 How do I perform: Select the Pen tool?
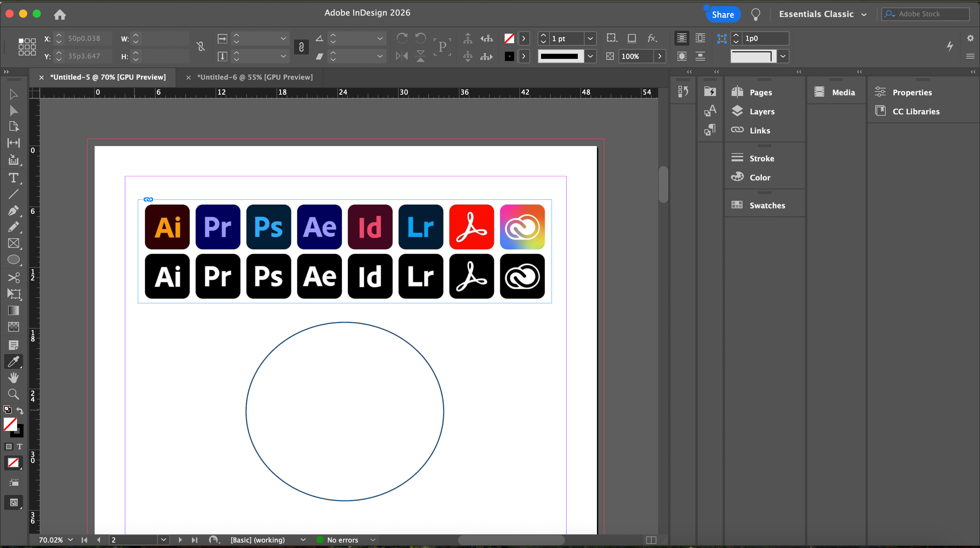pos(13,210)
